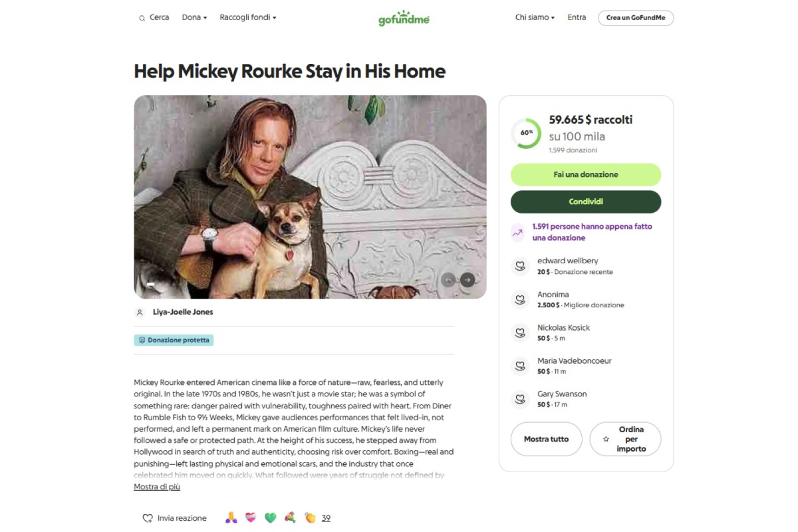Image resolution: width=798 pixels, height=532 pixels.
Task: Click the green heart reaction emoji
Action: (x=270, y=517)
